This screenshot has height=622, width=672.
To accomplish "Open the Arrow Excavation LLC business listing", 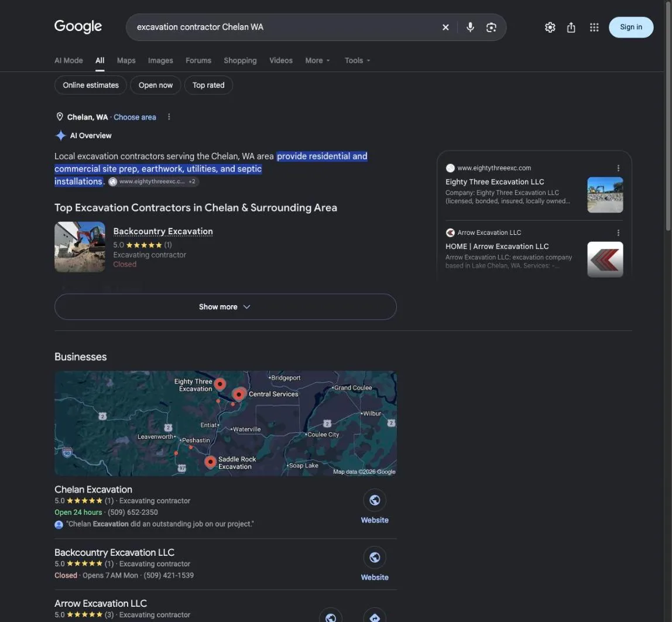I will click(101, 604).
